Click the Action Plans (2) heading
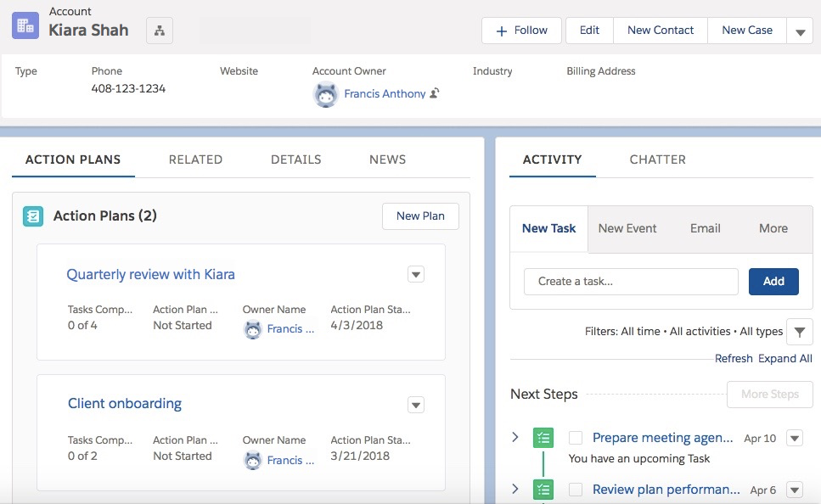 tap(105, 216)
